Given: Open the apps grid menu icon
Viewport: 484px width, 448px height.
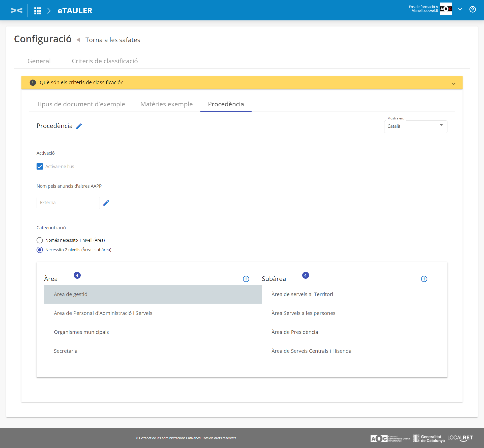Looking at the screenshot, I should click(x=38, y=11).
